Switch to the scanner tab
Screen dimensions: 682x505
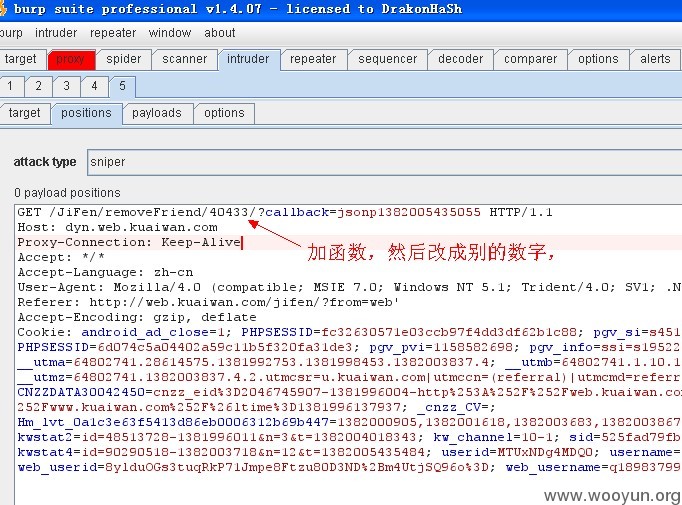(x=184, y=59)
